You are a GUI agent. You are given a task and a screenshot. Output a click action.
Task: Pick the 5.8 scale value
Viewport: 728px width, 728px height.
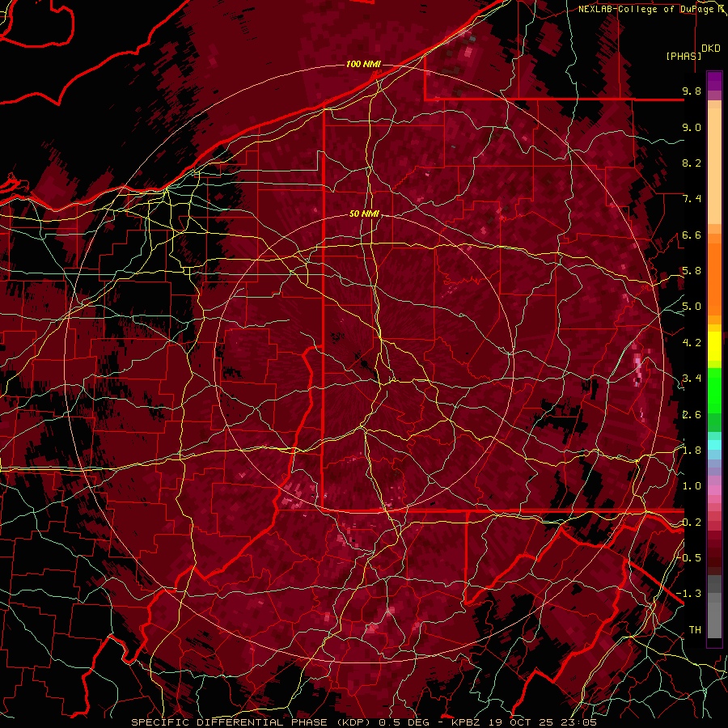point(692,271)
